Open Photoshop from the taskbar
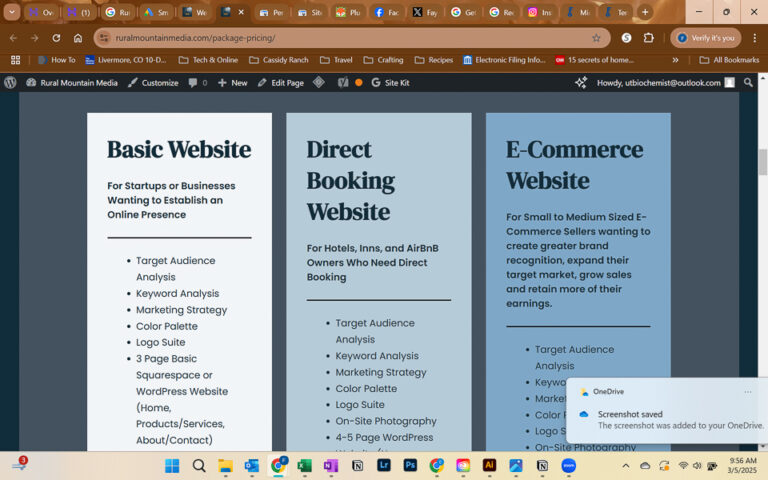768x480 pixels. [410, 465]
